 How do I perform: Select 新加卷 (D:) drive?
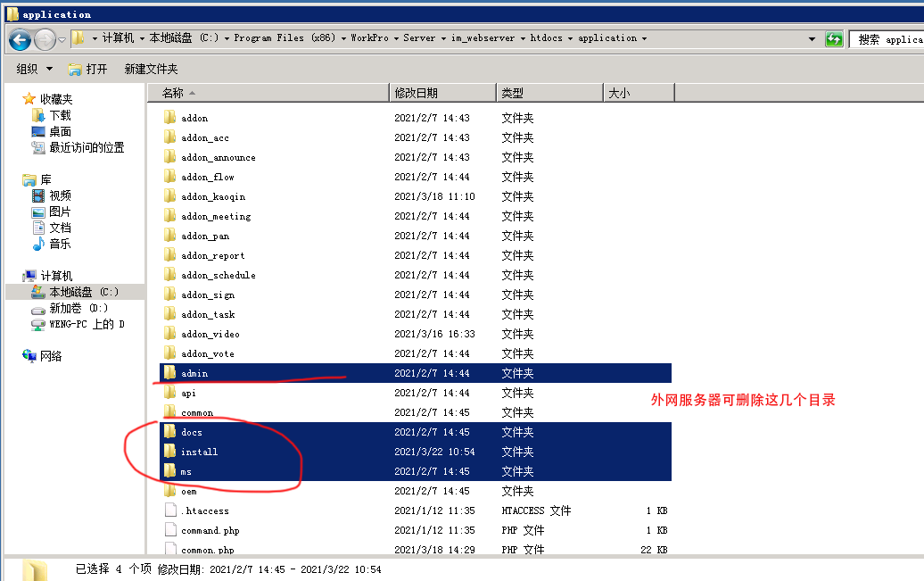[78, 308]
